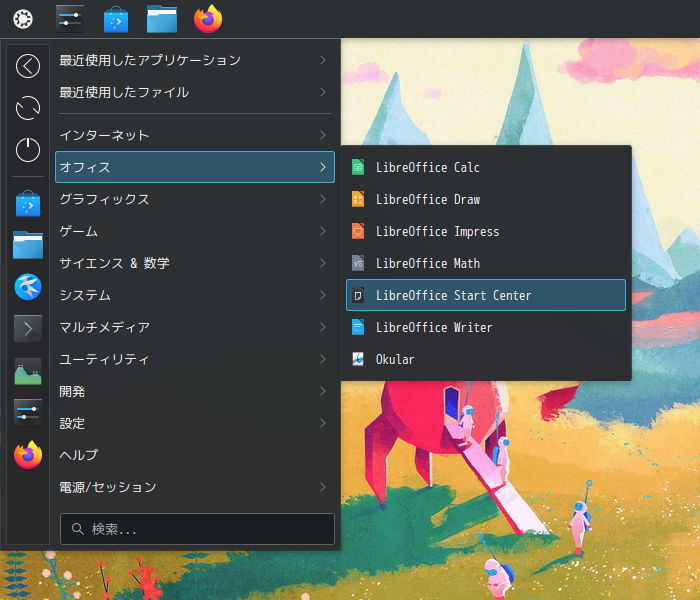Viewport: 700px width, 600px height.
Task: Click the gray LibreOffice Math icon
Action: coord(358,263)
